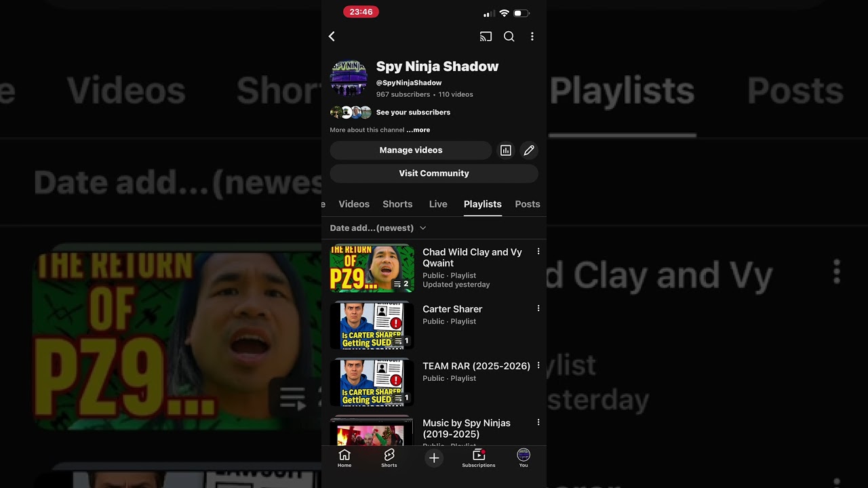This screenshot has width=868, height=488.
Task: Open the TEAM RAR playlist thumbnail
Action: [x=372, y=382]
